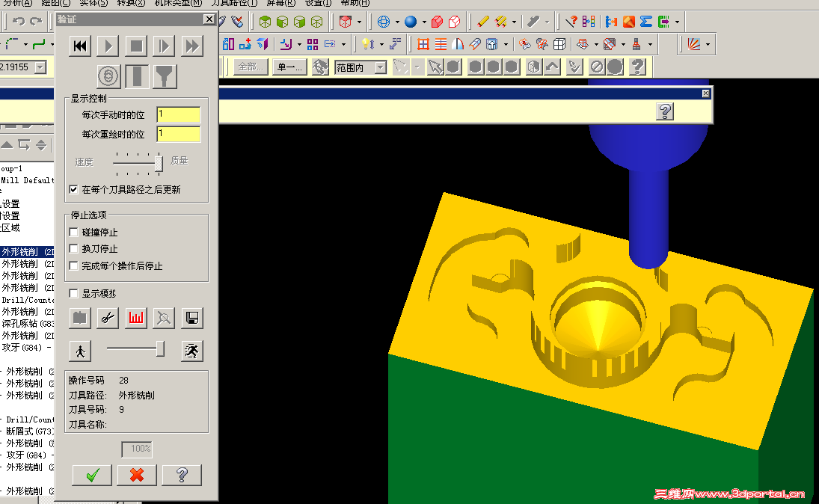Open the 帮助(H) menu
Viewport: 819px width, 504px height.
click(x=355, y=3)
